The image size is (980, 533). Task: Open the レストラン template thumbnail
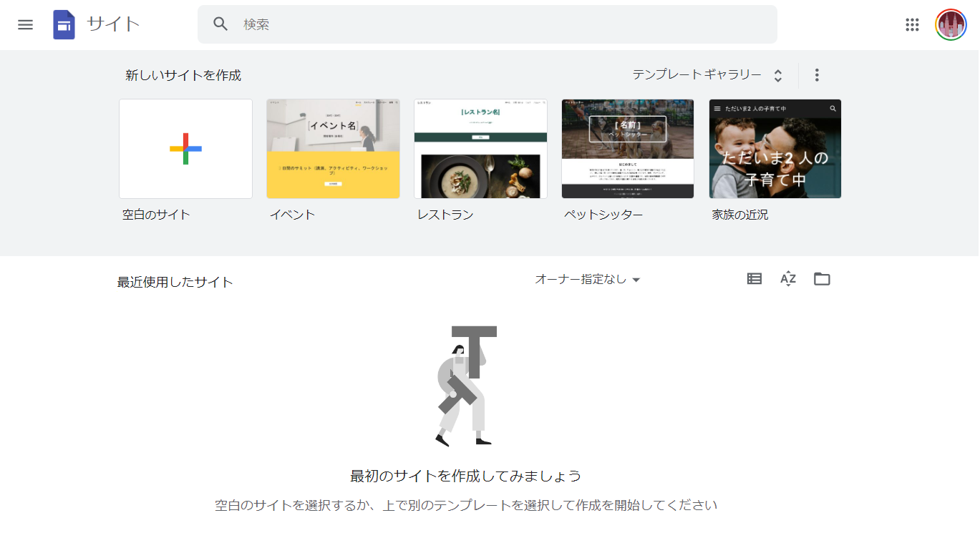(480, 149)
